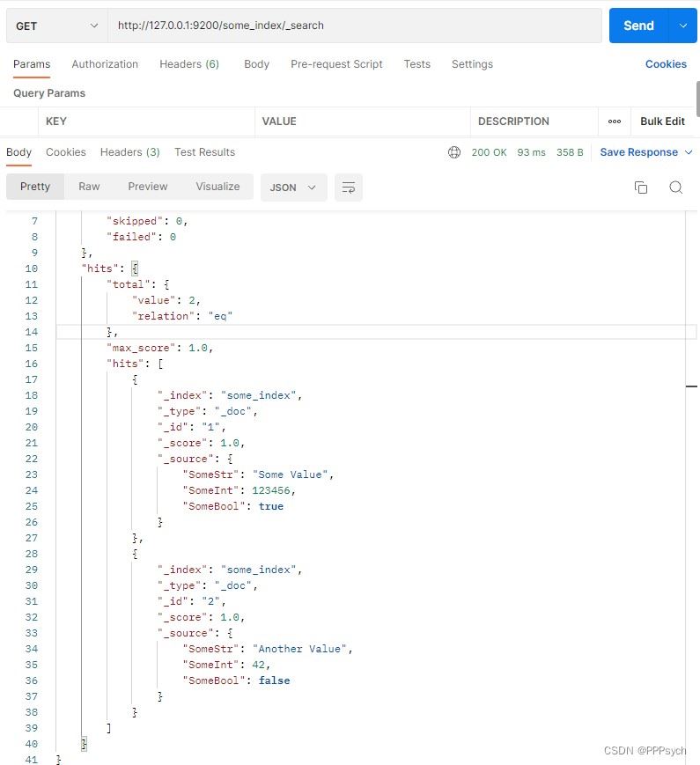Select the Raw response view

[x=88, y=186]
